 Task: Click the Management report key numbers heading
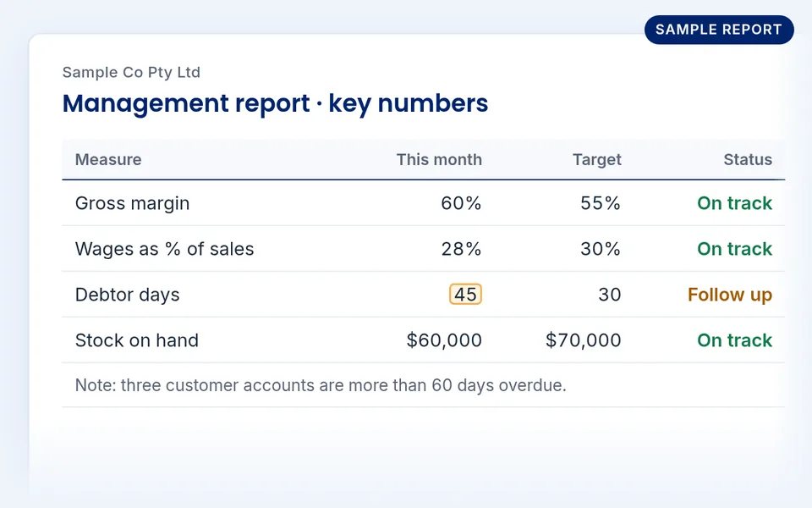(275, 103)
